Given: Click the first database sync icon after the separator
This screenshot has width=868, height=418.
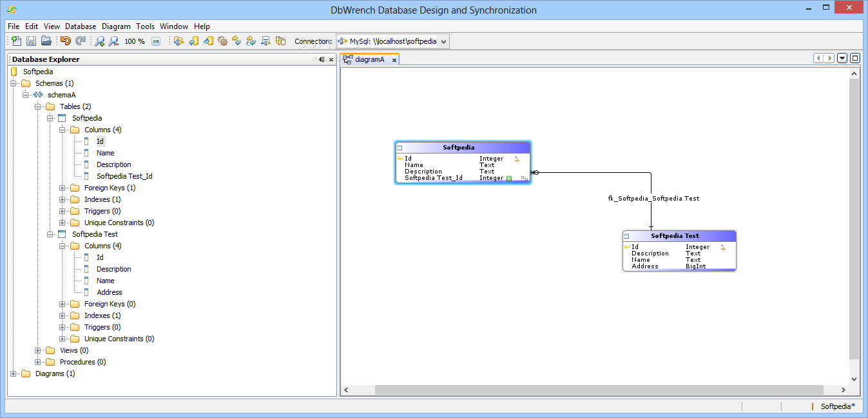Looking at the screenshot, I should 178,41.
